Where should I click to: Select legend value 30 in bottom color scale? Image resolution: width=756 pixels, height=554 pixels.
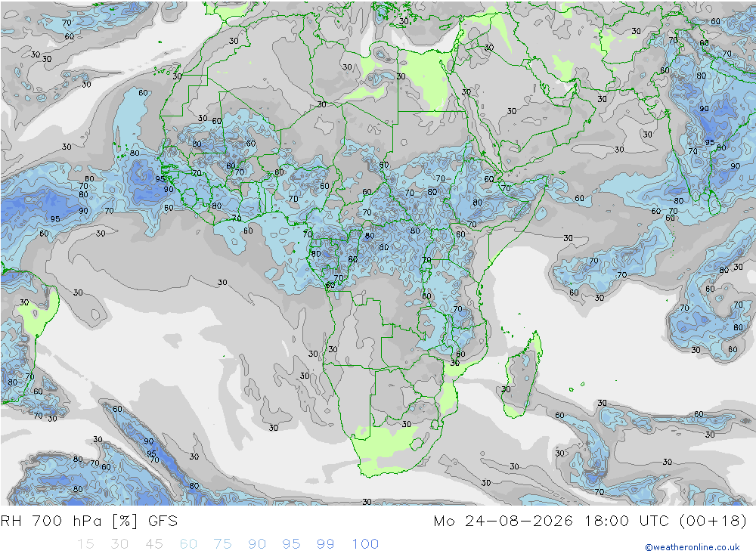[x=119, y=544]
